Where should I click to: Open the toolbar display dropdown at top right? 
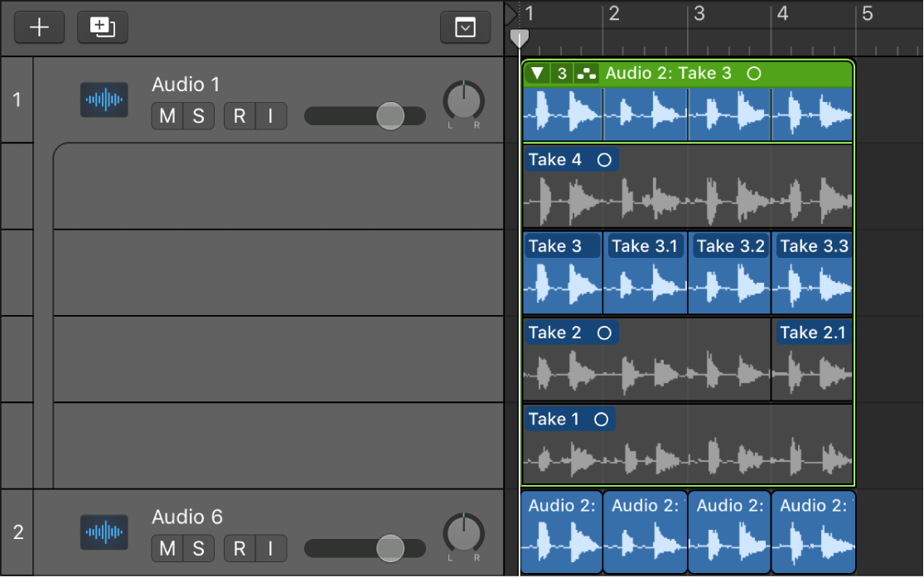[465, 27]
